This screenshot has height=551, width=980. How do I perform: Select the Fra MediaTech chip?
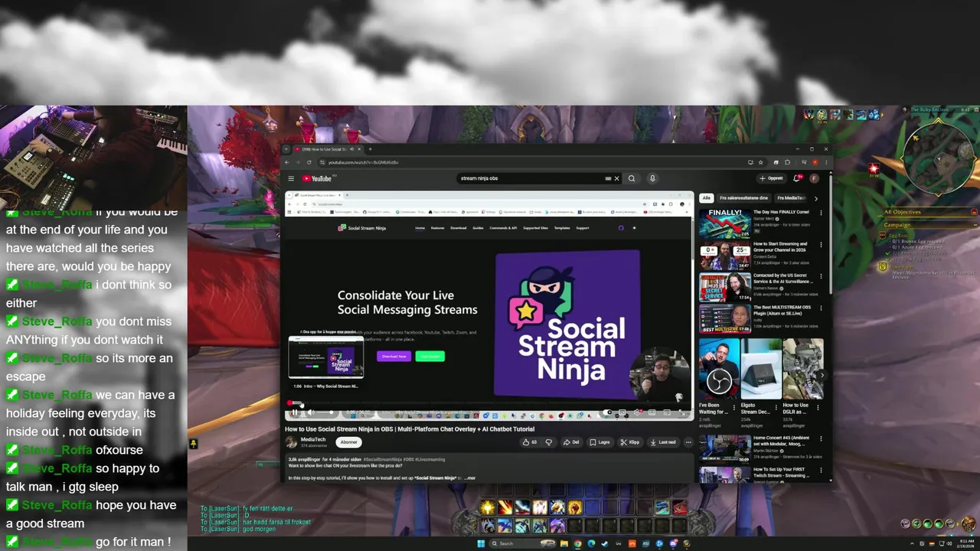click(x=791, y=198)
